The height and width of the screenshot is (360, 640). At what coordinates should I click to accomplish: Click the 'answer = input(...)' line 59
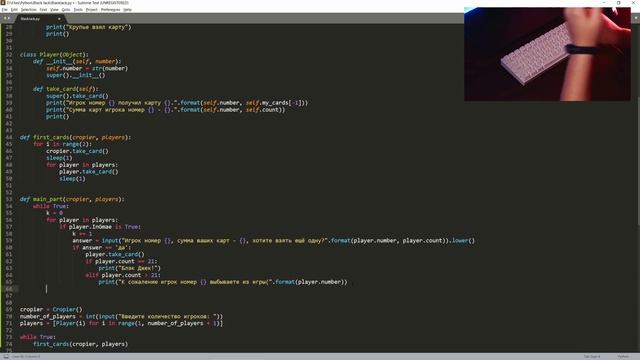click(x=273, y=240)
